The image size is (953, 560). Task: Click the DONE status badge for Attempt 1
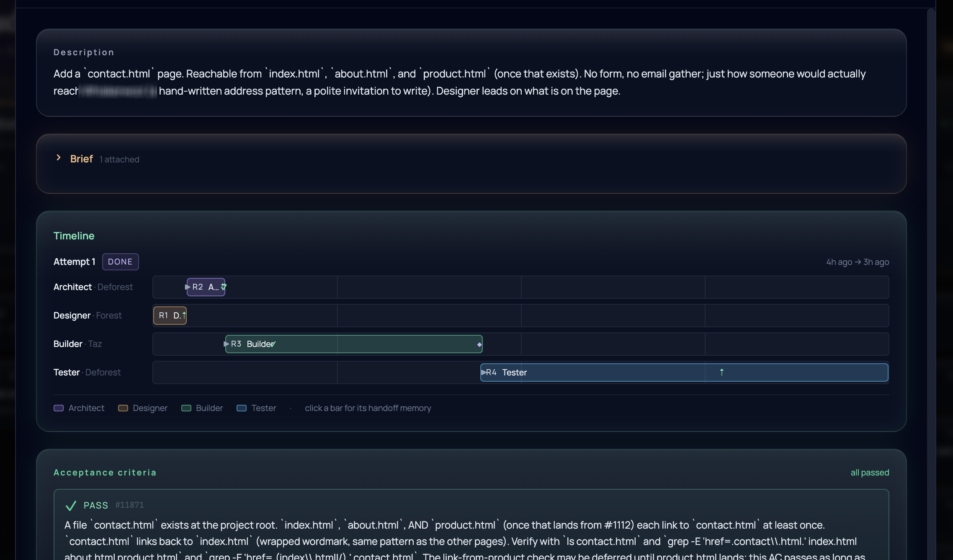120,262
